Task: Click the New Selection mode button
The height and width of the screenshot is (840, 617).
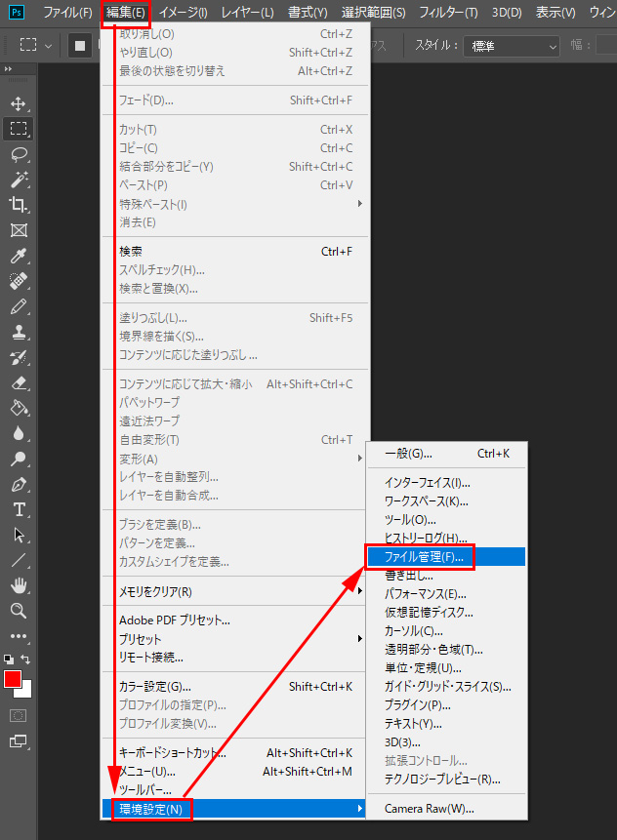Action: [x=79, y=46]
